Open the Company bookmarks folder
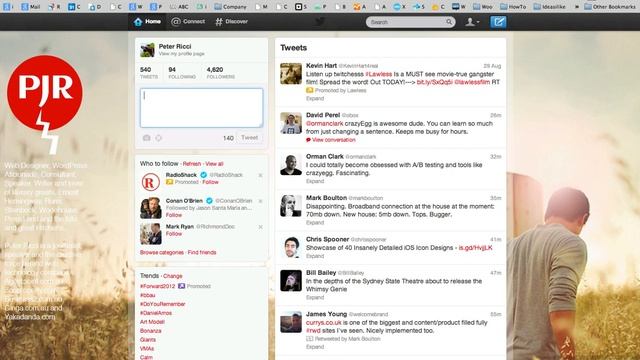Image resolution: width=640 pixels, height=360 pixels. point(231,7)
